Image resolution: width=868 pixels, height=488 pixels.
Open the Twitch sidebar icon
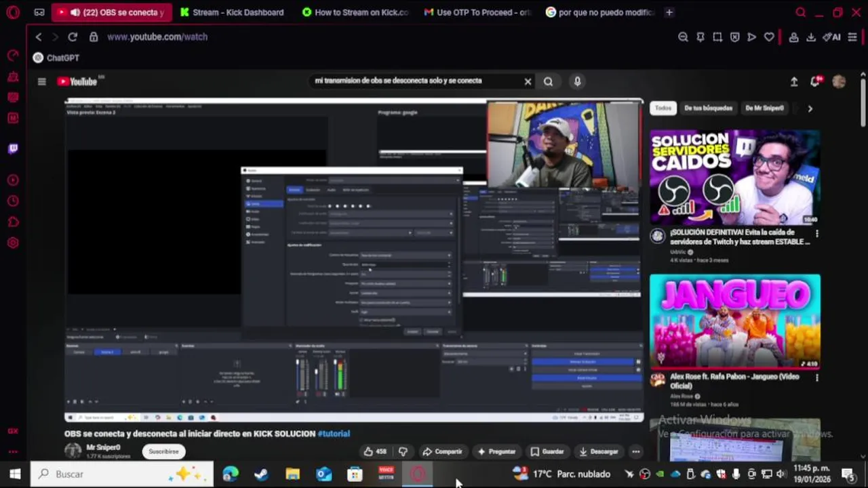pyautogui.click(x=12, y=149)
